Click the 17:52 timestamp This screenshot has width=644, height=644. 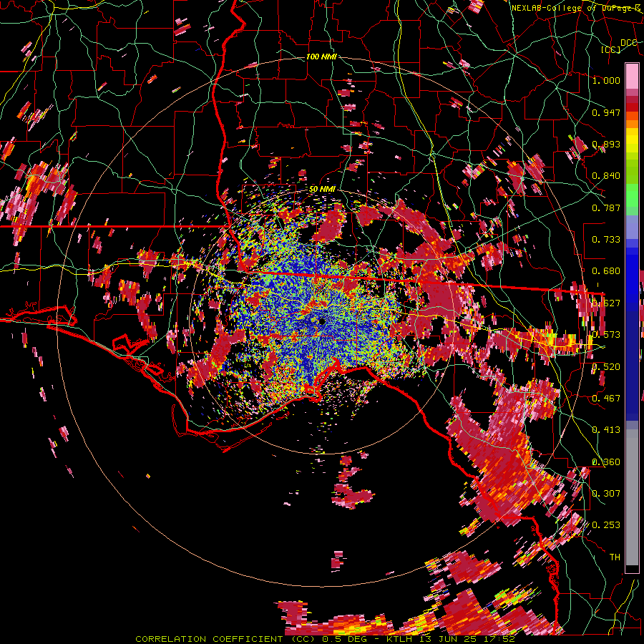tap(500, 639)
